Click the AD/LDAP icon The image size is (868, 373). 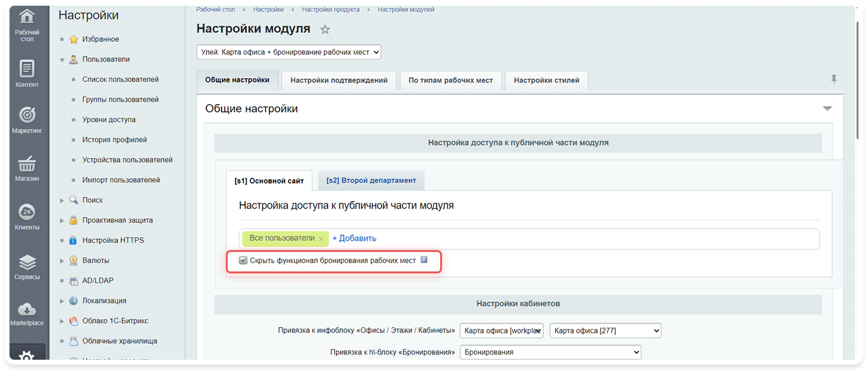[74, 281]
